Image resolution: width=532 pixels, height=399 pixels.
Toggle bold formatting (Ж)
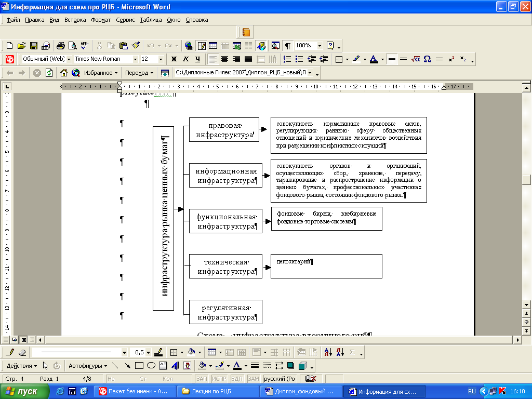point(174,59)
